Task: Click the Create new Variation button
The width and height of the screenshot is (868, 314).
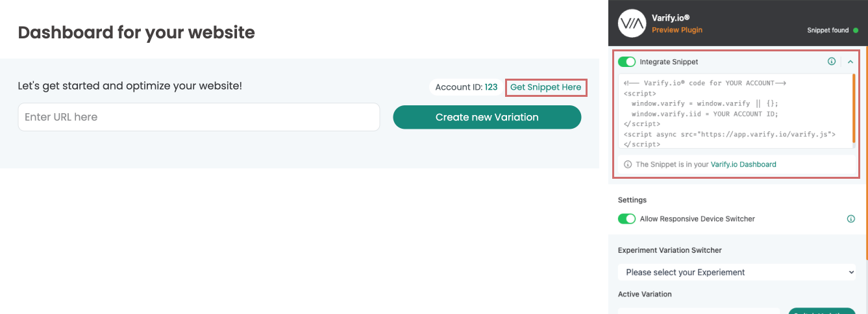Action: click(487, 117)
